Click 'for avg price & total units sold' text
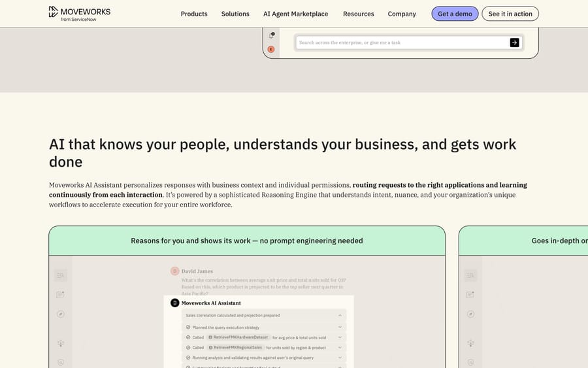Image resolution: width=588 pixels, height=368 pixels. coord(299,338)
